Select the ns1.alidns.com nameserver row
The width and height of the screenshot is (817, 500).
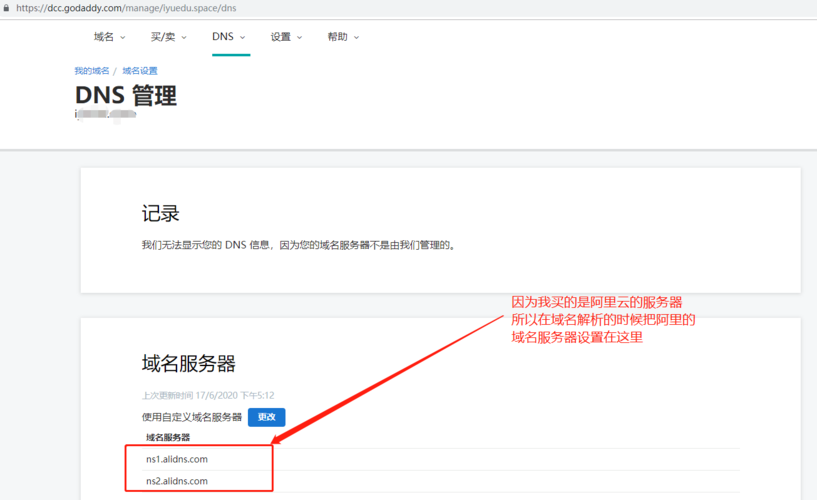tap(440, 459)
